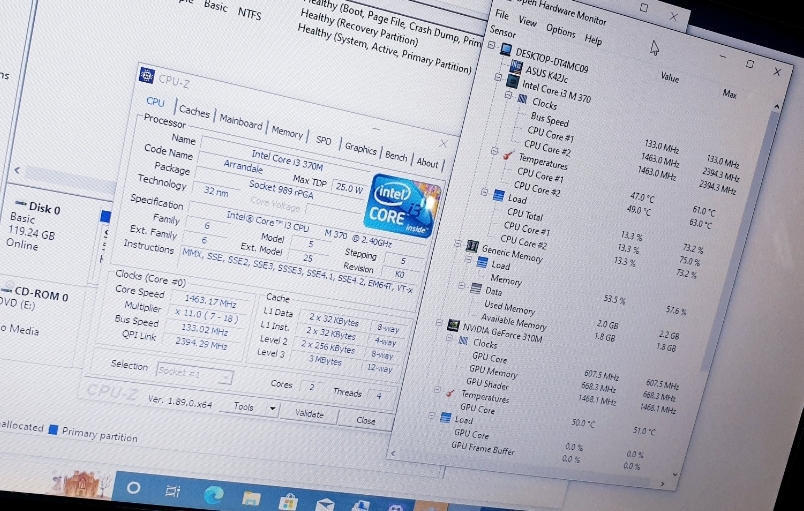Viewport: 804px width, 511px height.
Task: Switch to the Memory tab in CPU-Z
Action: point(287,132)
